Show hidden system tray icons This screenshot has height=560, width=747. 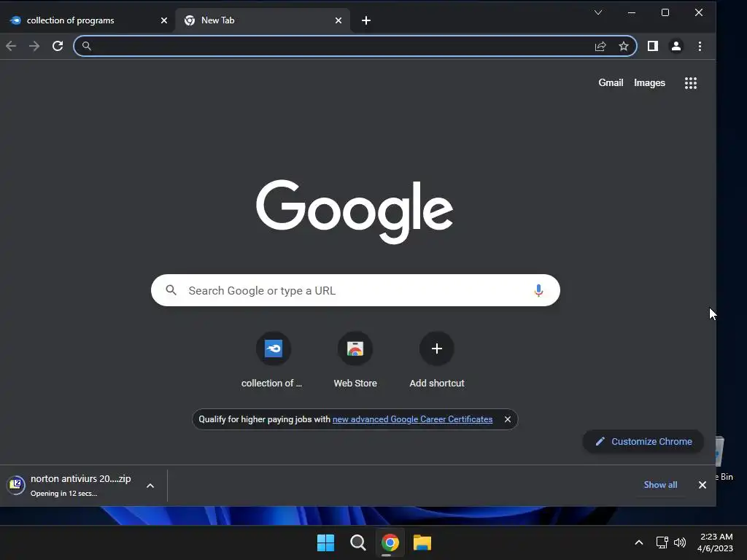pyautogui.click(x=639, y=542)
